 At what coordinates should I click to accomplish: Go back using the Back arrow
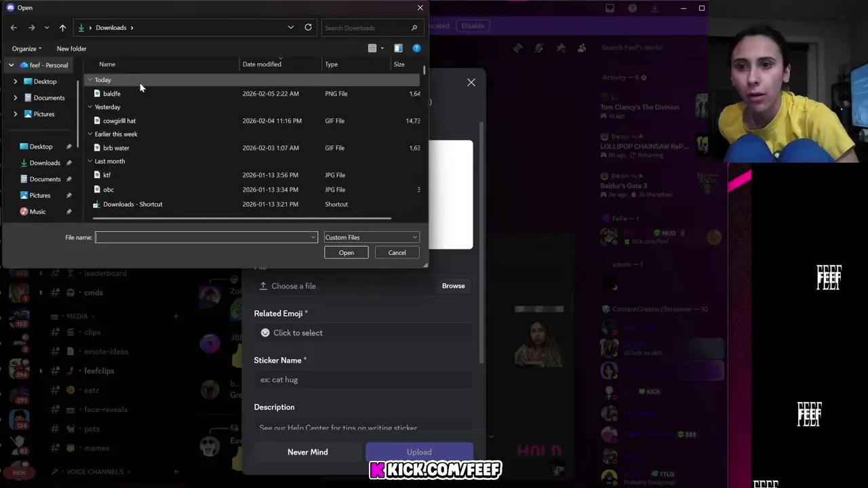click(x=14, y=28)
